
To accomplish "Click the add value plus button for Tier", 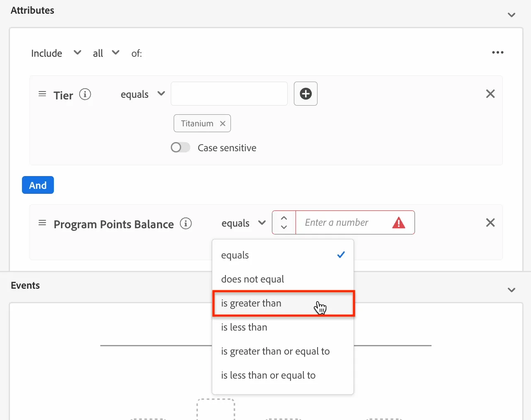I will (x=306, y=94).
